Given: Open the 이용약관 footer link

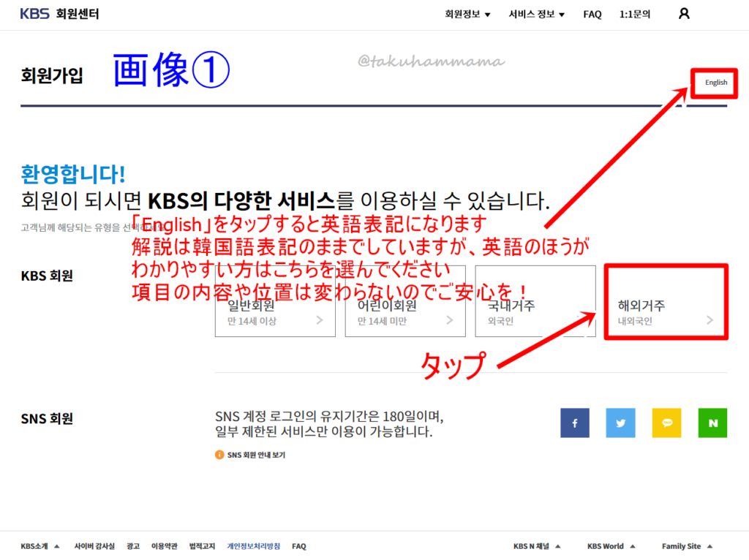Looking at the screenshot, I should pos(164,546).
